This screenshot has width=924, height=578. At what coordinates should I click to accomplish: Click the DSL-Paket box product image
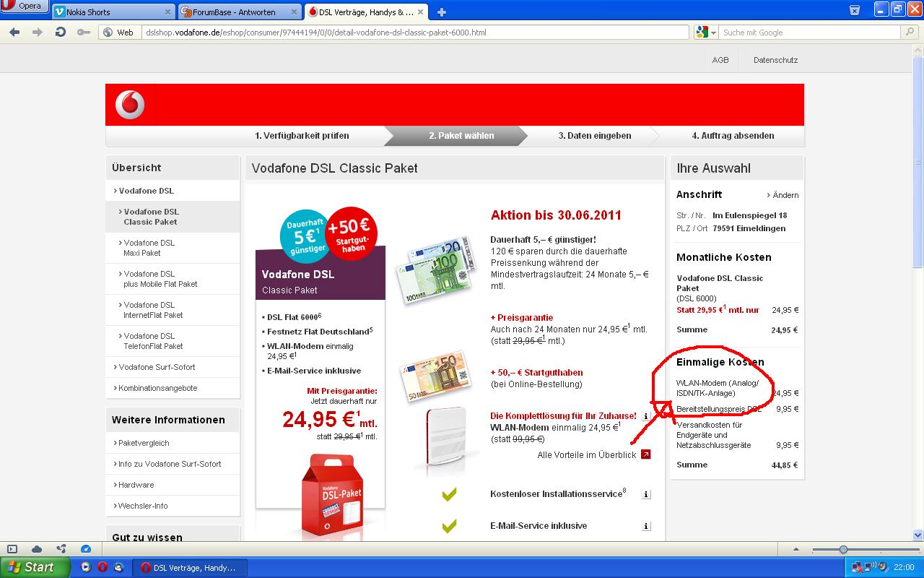[x=331, y=496]
